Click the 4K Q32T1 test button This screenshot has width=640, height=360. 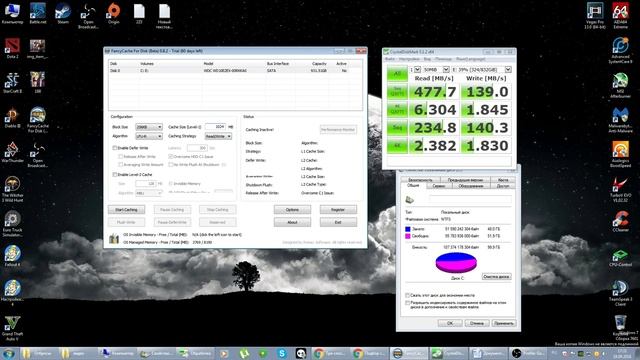point(397,109)
